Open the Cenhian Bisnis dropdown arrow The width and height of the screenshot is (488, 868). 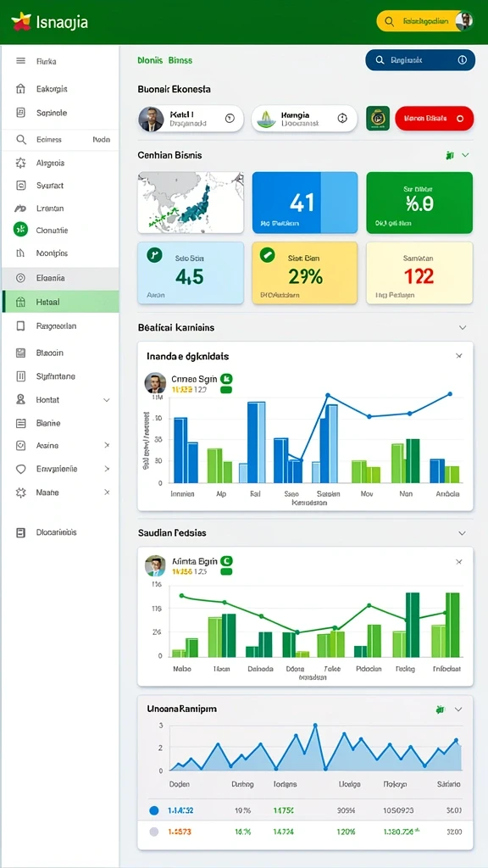[465, 156]
